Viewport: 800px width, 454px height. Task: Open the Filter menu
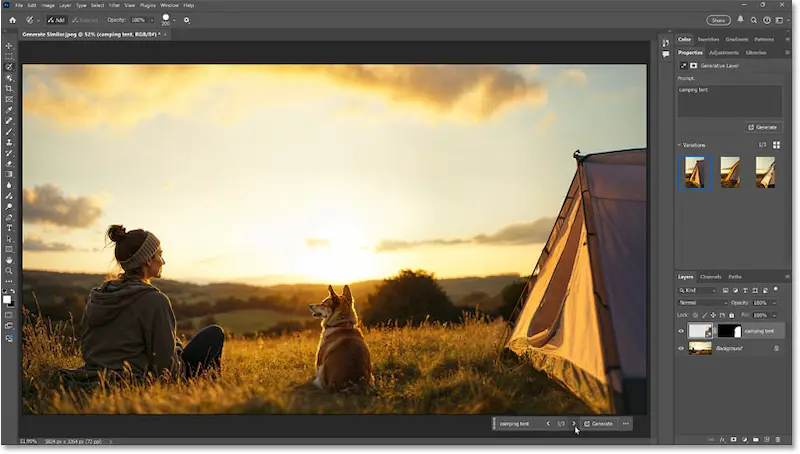(114, 5)
